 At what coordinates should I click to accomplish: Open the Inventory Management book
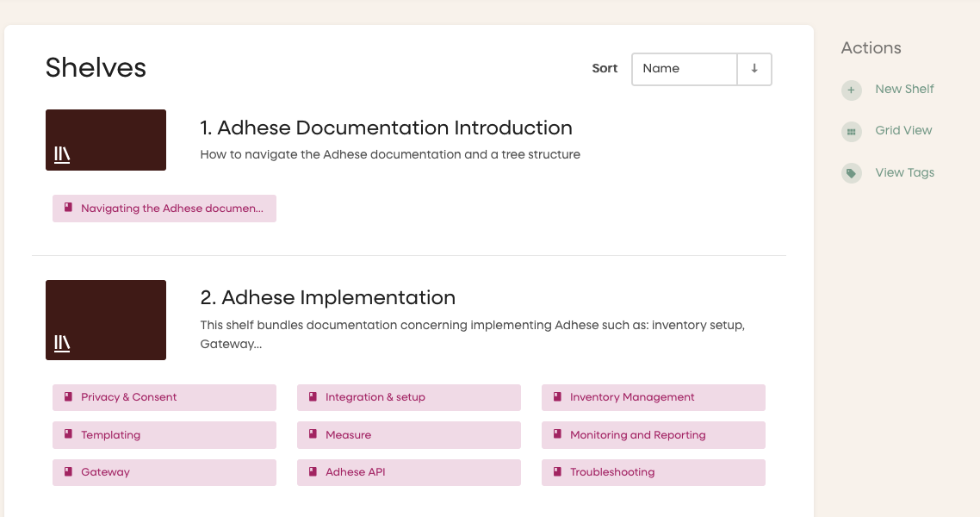(x=632, y=397)
